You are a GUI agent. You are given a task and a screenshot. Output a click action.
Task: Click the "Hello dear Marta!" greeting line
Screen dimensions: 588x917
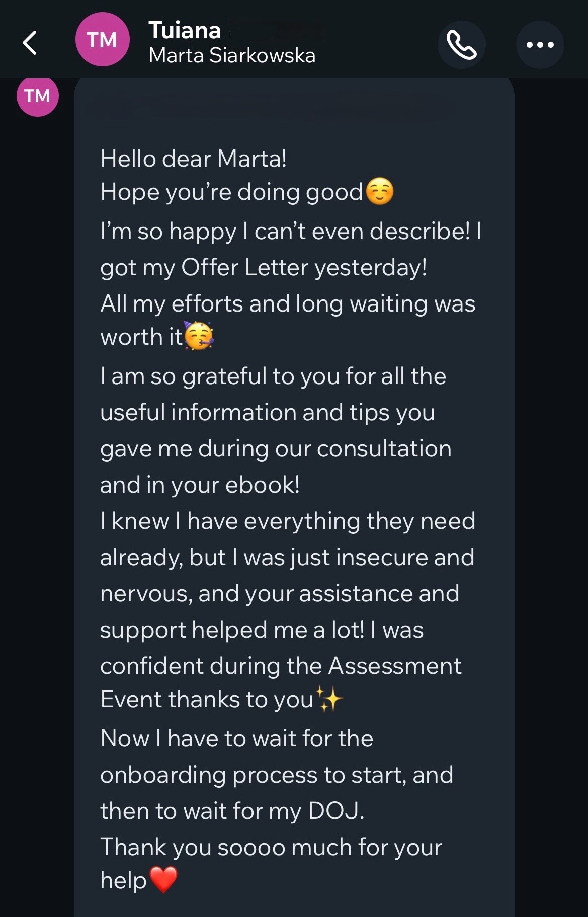pos(193,159)
